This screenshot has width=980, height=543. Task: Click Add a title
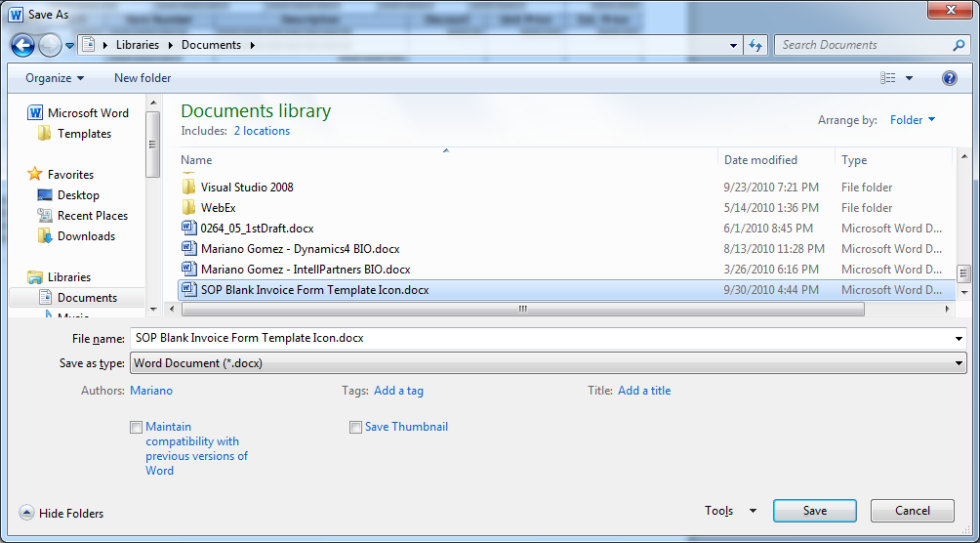[644, 391]
